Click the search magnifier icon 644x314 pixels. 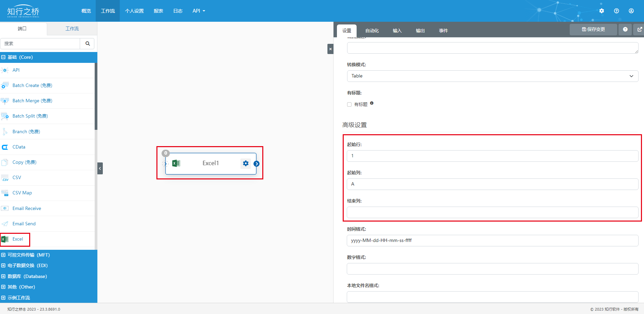[x=88, y=43]
